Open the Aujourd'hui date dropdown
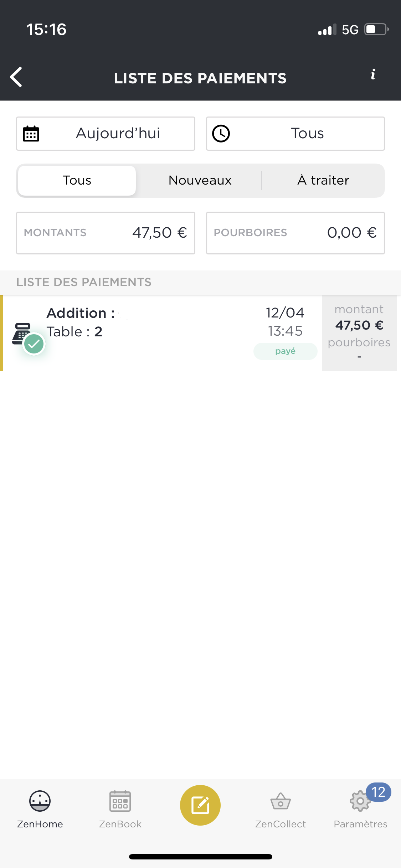 (x=106, y=134)
